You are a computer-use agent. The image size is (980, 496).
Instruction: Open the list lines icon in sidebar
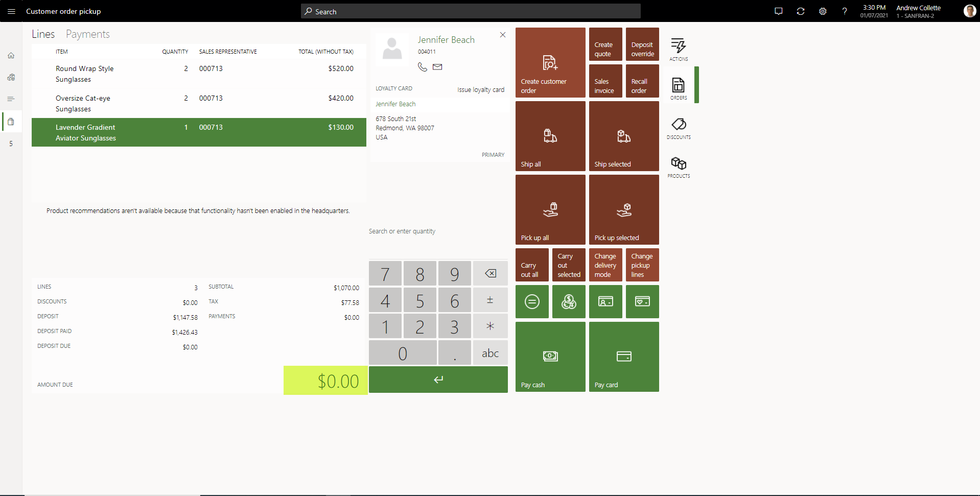coord(11,99)
